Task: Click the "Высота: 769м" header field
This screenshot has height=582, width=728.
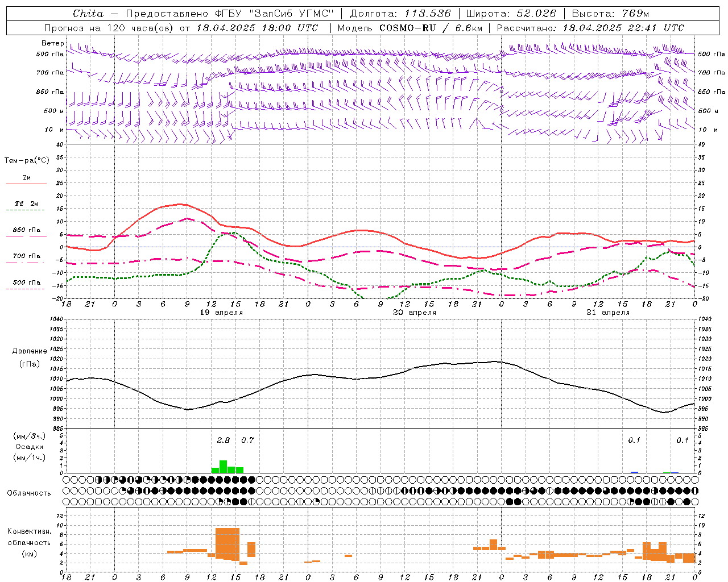Action: click(610, 14)
